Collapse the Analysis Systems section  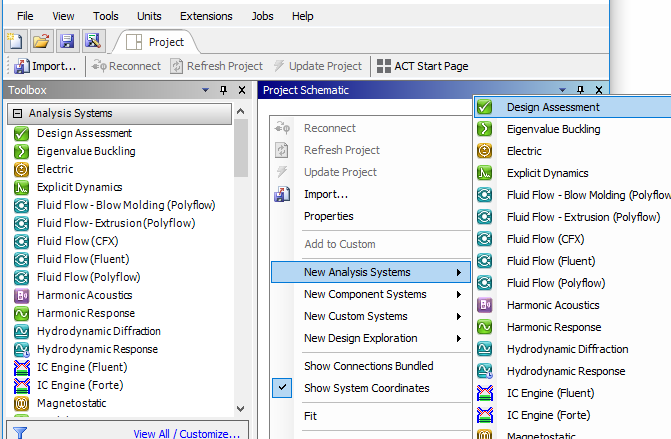point(17,114)
